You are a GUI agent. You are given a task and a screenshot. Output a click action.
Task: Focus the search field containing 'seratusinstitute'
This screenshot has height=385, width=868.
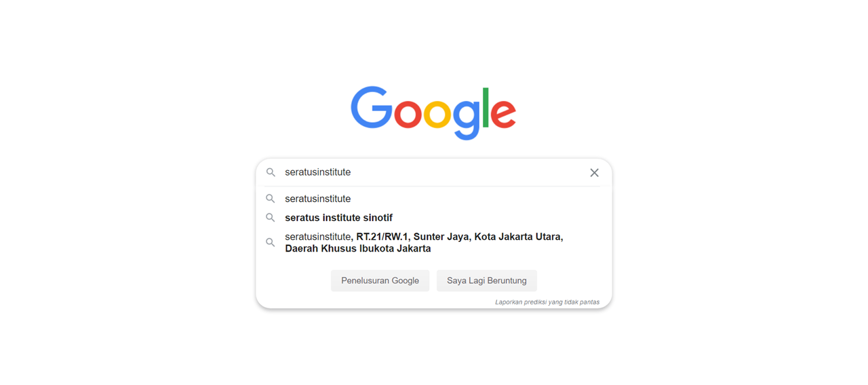point(434,173)
